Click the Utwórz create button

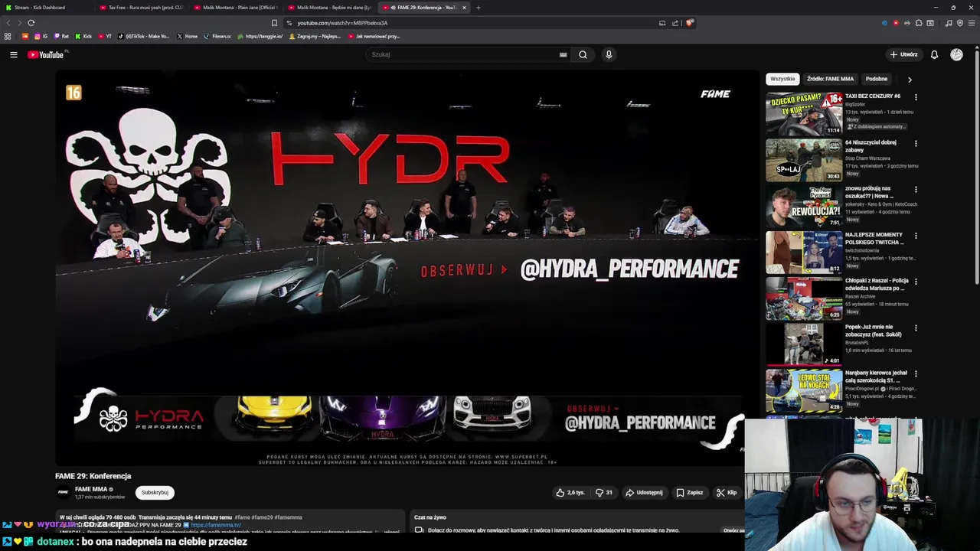click(x=903, y=54)
